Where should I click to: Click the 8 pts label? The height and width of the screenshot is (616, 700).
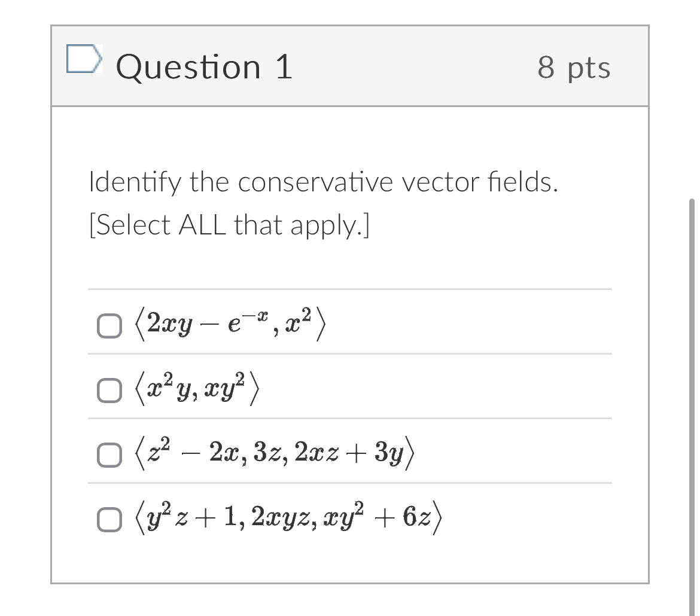click(576, 68)
